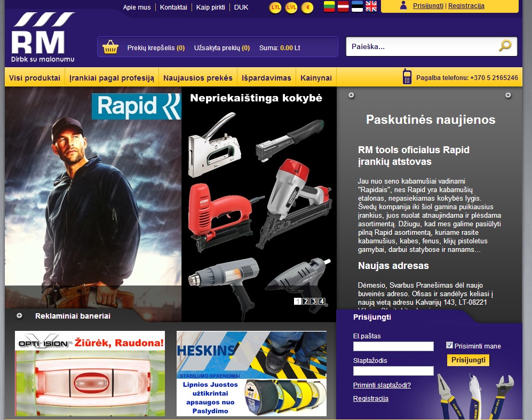Open Išpardavimas menu item
Viewport: 532px width, 420px height.
(266, 78)
